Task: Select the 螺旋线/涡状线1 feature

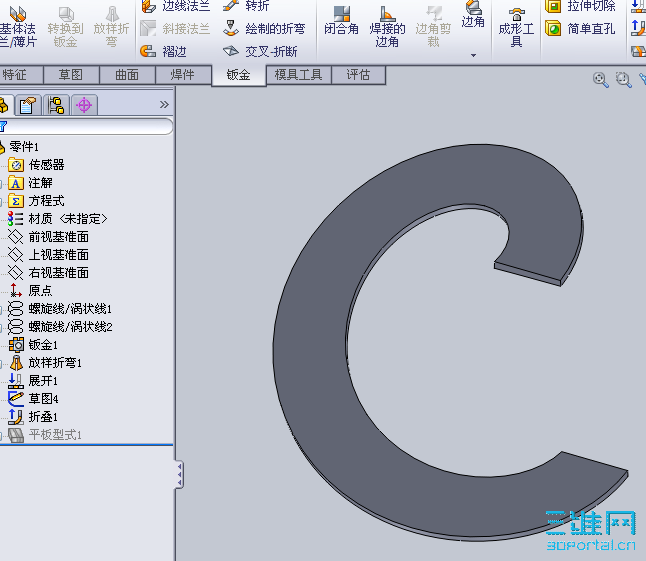Action: click(x=60, y=309)
